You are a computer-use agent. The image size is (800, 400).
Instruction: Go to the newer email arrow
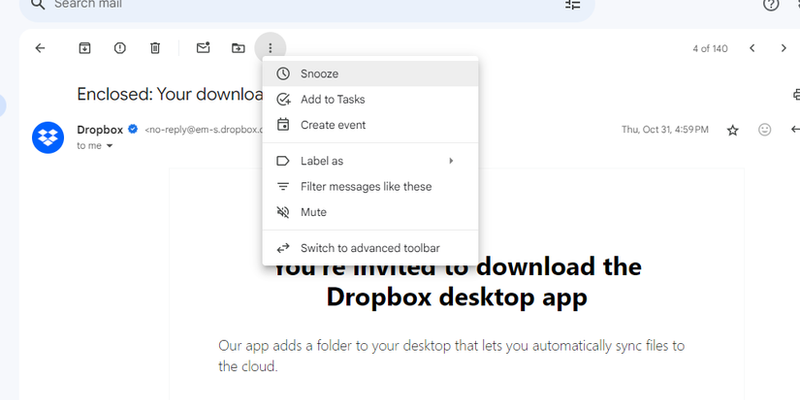tap(752, 47)
